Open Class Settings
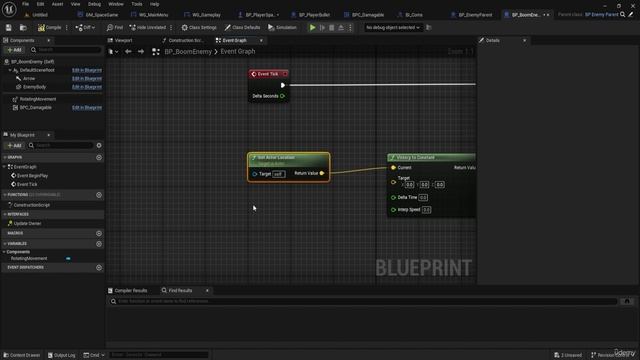640x360 pixels. click(x=199, y=27)
